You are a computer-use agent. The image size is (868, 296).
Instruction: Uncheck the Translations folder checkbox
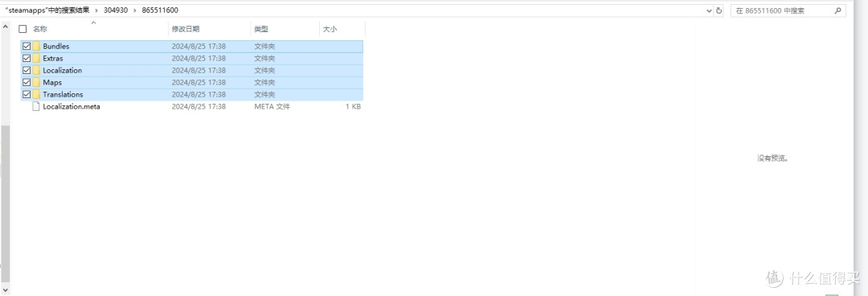pos(26,94)
